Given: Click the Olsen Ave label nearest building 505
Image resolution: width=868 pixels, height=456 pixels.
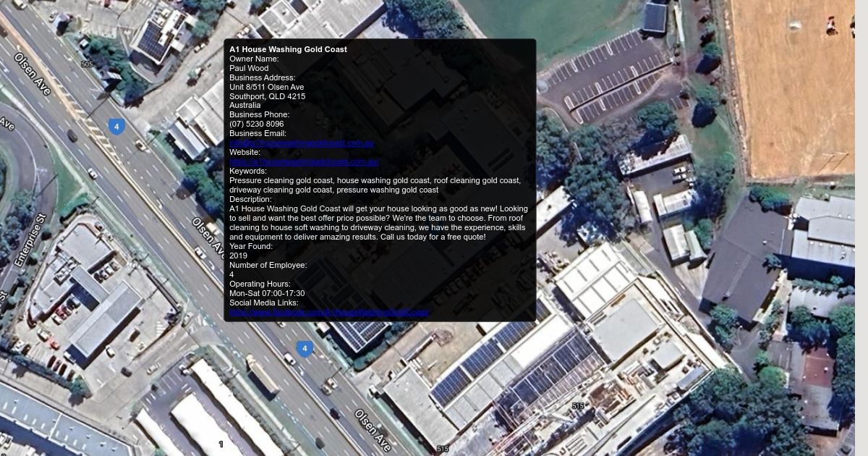Looking at the screenshot, I should coord(32,73).
